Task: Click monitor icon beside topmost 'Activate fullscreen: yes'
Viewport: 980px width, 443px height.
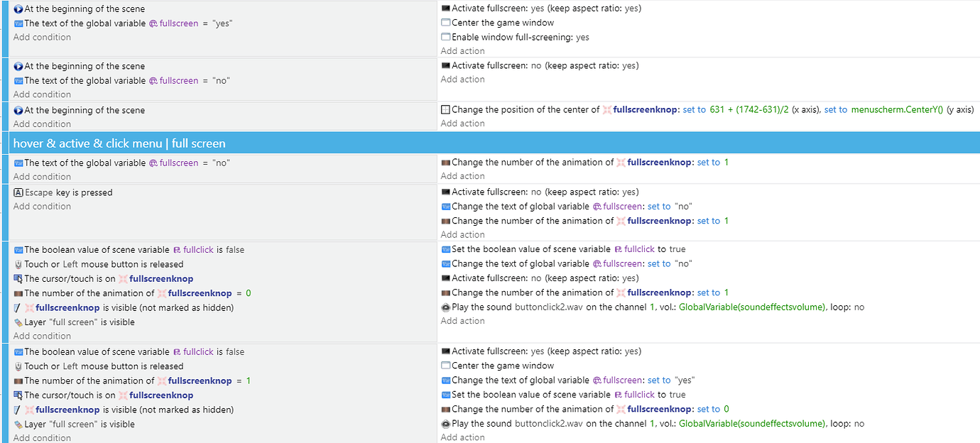Action: (446, 9)
